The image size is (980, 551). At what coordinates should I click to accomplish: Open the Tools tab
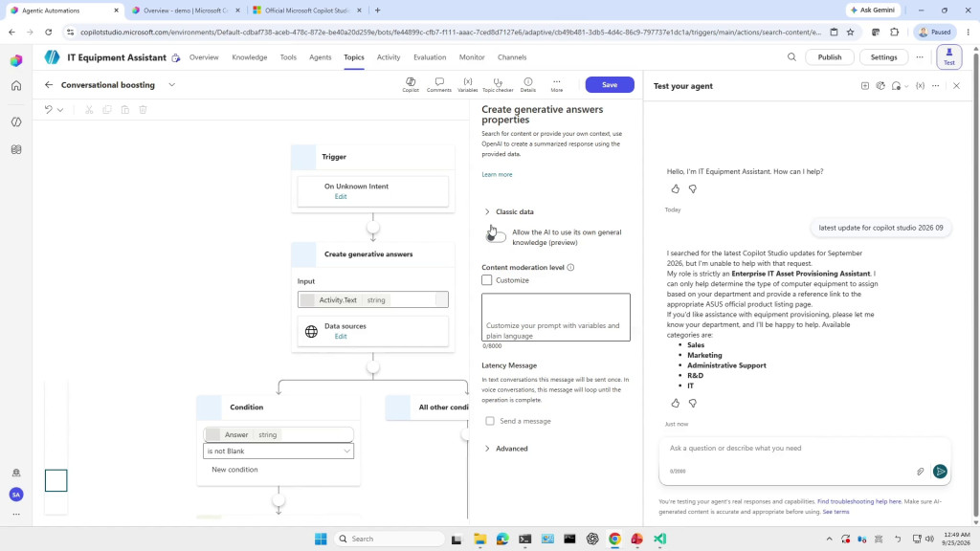[x=288, y=56]
